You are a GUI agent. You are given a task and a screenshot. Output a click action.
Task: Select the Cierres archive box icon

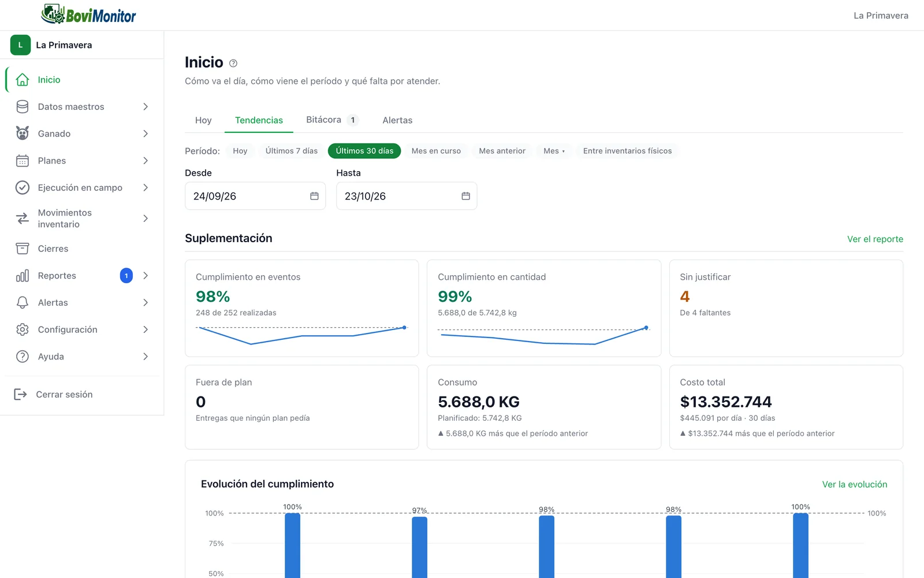(x=23, y=249)
